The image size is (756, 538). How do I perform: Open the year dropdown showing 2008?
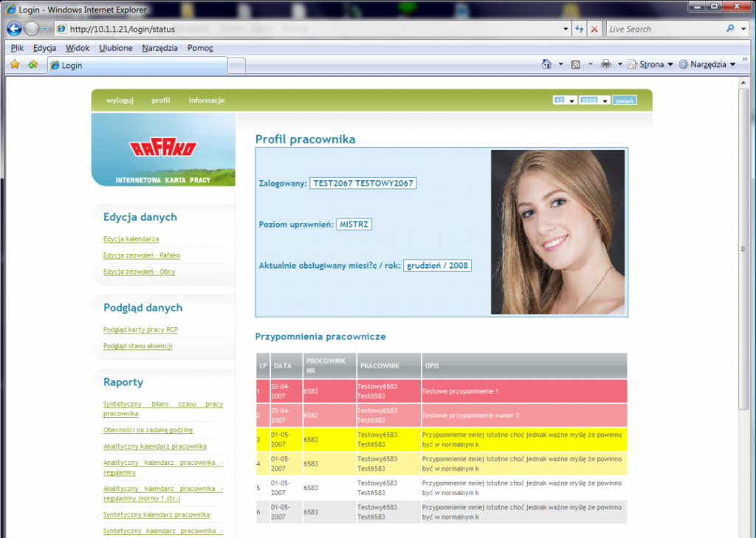[x=594, y=100]
